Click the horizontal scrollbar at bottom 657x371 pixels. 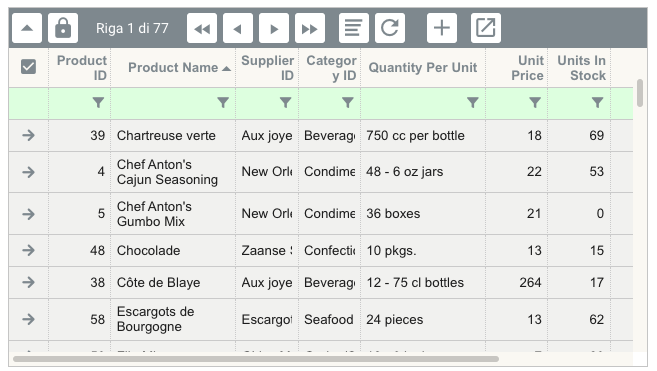[x=256, y=359]
